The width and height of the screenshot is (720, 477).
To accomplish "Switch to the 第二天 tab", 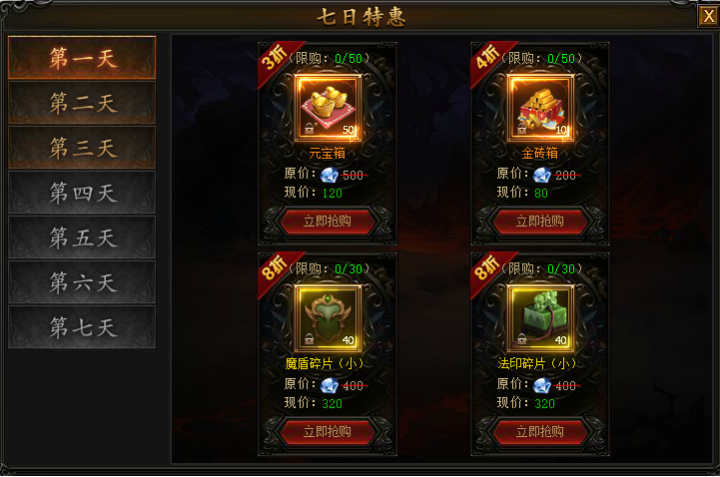I will pos(82,103).
